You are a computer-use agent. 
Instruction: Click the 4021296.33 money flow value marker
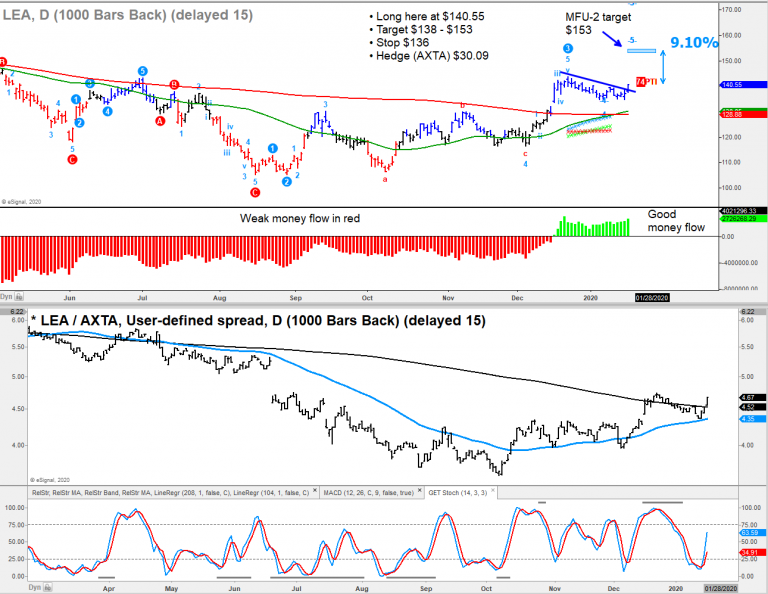click(x=744, y=211)
